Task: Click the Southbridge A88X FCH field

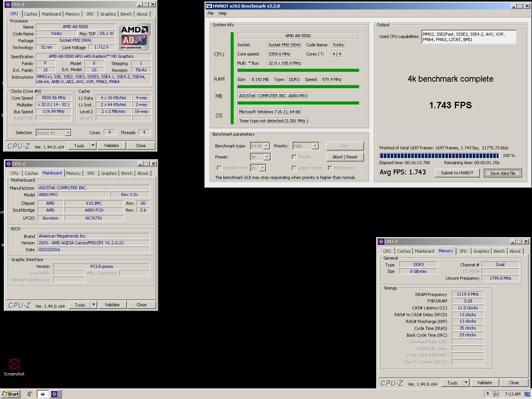Action: point(94,210)
